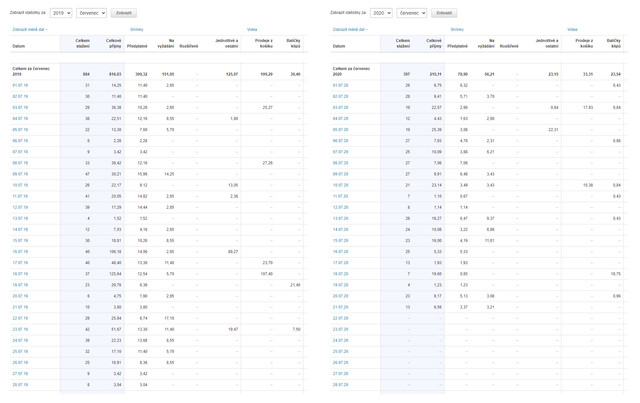Click the Snímky heading in the 2020 table
Image resolution: width=640 pixels, height=403 pixels.
point(457,29)
